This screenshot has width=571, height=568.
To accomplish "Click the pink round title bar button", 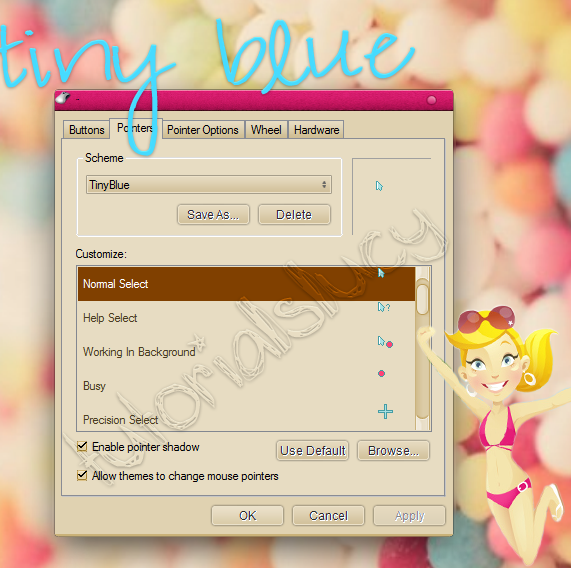I will point(432,100).
